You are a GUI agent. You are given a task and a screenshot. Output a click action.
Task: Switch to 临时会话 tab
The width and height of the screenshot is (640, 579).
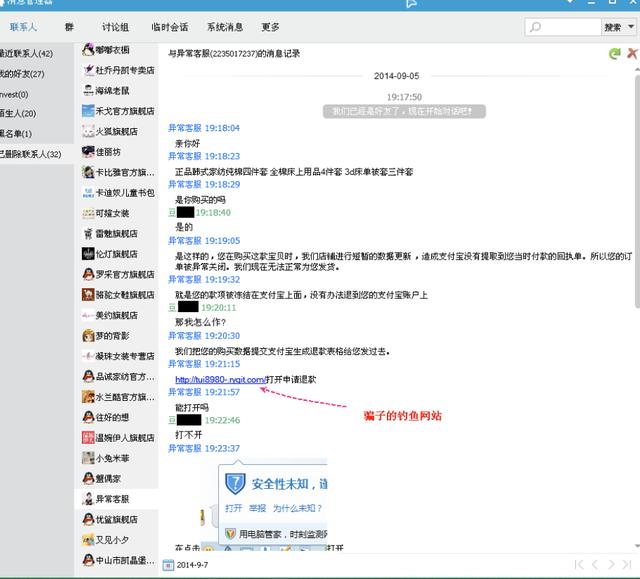pos(170,27)
